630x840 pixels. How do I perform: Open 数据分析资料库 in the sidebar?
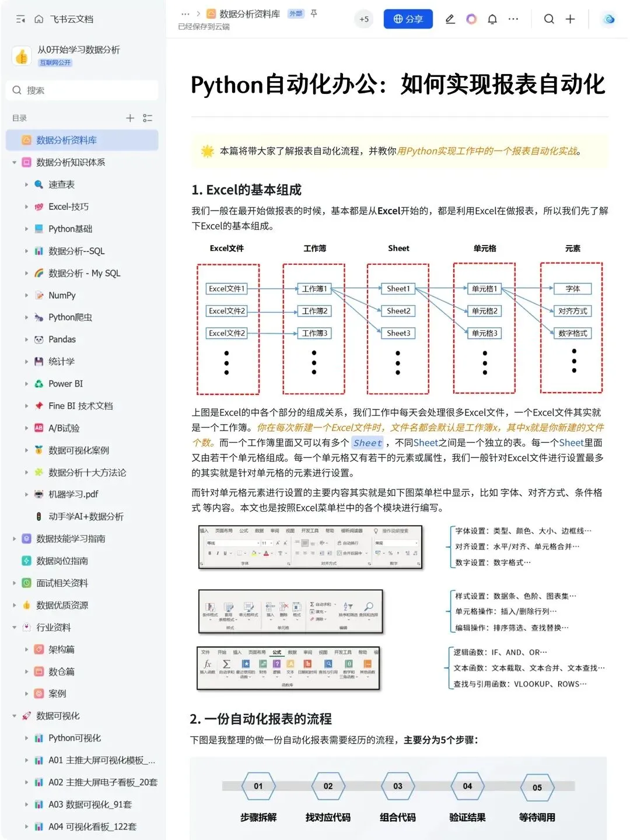click(x=82, y=140)
